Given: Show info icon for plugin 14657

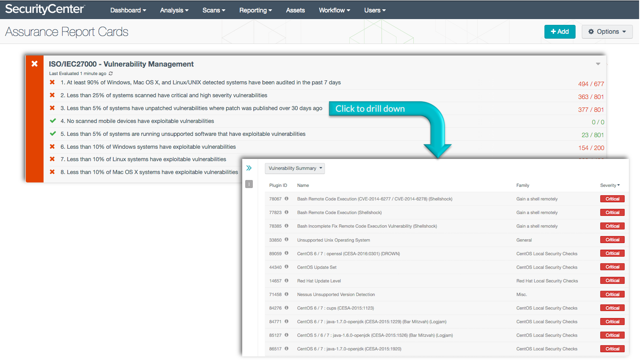Looking at the screenshot, I should click(x=287, y=281).
